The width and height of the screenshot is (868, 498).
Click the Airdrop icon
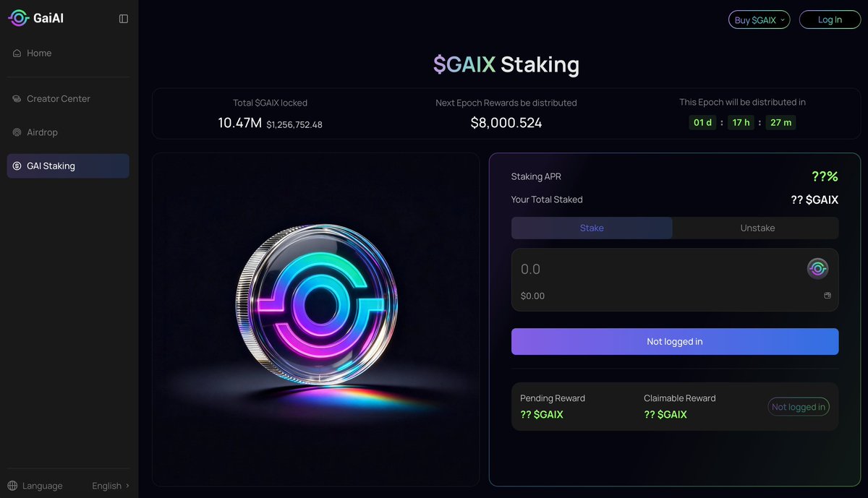17,133
